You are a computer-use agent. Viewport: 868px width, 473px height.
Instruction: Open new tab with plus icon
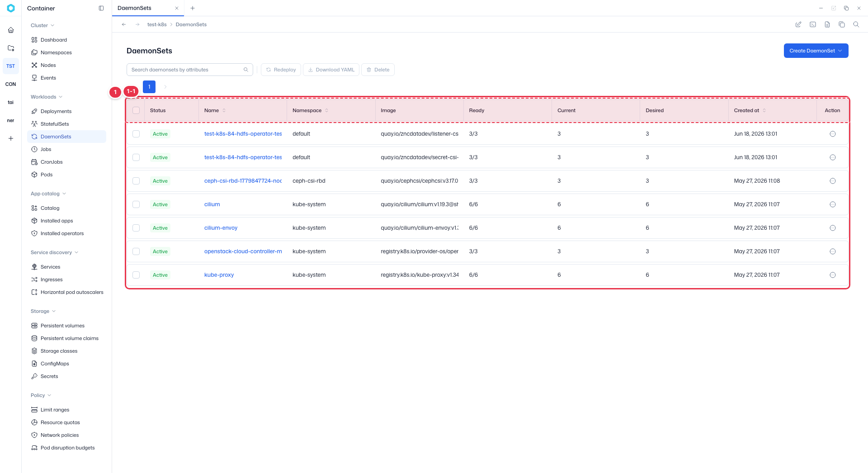(193, 8)
